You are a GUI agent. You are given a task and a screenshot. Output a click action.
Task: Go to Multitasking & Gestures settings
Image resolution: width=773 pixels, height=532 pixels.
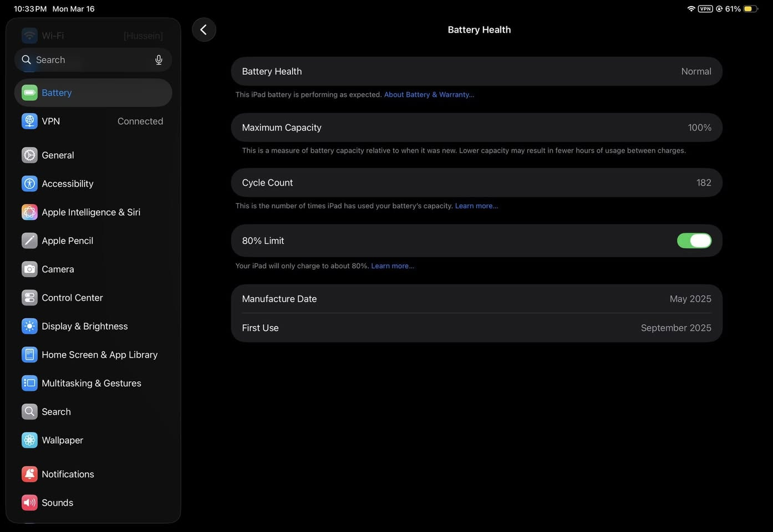pyautogui.click(x=91, y=383)
